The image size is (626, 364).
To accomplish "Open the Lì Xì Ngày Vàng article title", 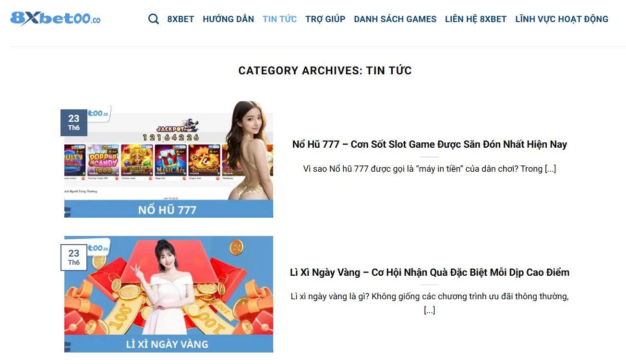I will pyautogui.click(x=430, y=272).
